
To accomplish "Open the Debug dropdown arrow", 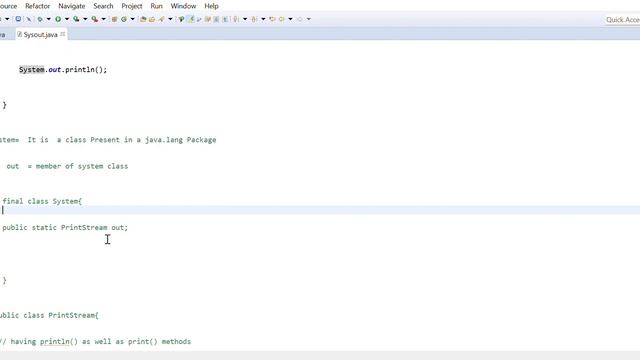I will point(49,19).
